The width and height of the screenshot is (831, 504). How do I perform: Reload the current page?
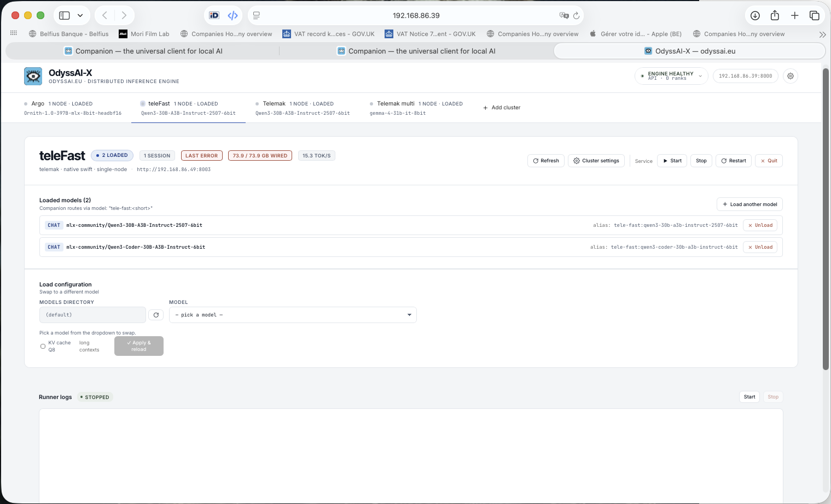(x=576, y=15)
